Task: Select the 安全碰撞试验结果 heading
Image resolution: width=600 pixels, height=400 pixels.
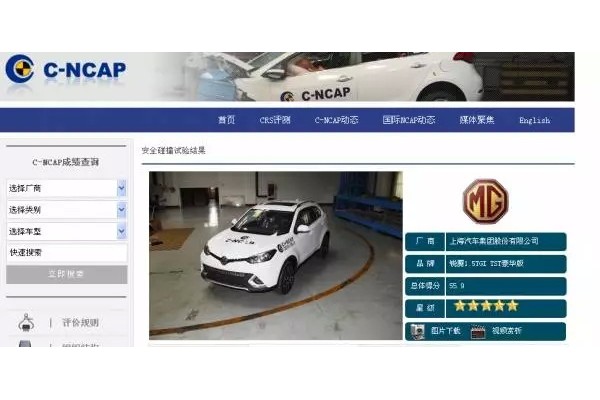Action: click(173, 150)
